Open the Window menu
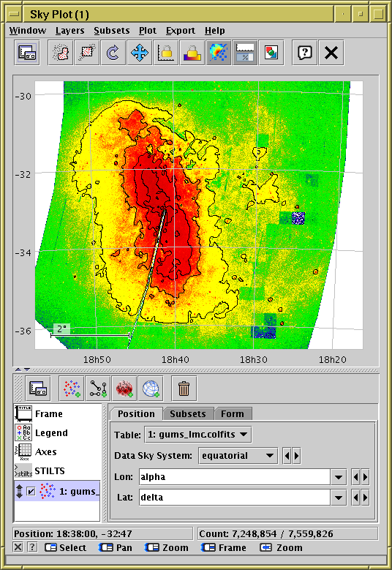The width and height of the screenshot is (392, 570). click(x=28, y=31)
